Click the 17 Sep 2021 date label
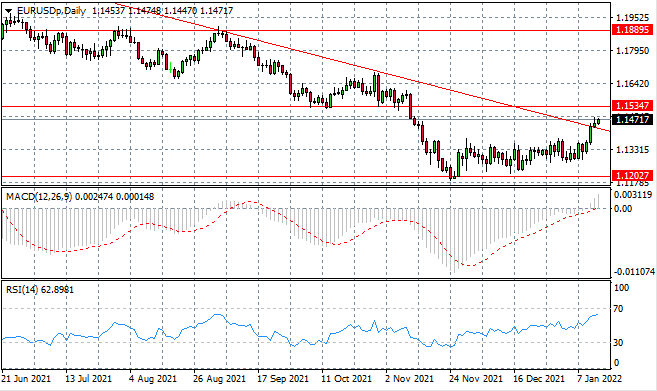This screenshot has width=657, height=391. click(283, 378)
